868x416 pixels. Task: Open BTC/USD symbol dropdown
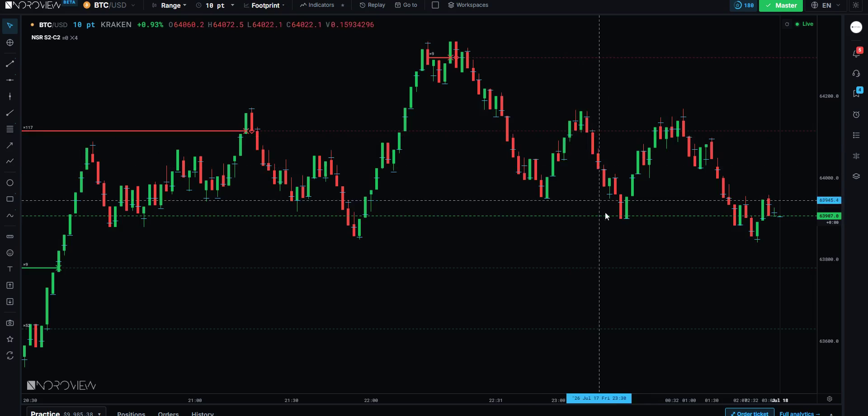(110, 5)
